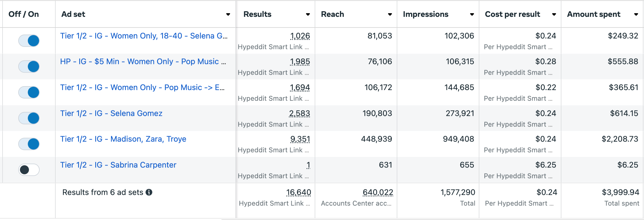The height and width of the screenshot is (220, 644).
Task: Click the Madison, Zara, Troye ad set link
Action: [123, 139]
